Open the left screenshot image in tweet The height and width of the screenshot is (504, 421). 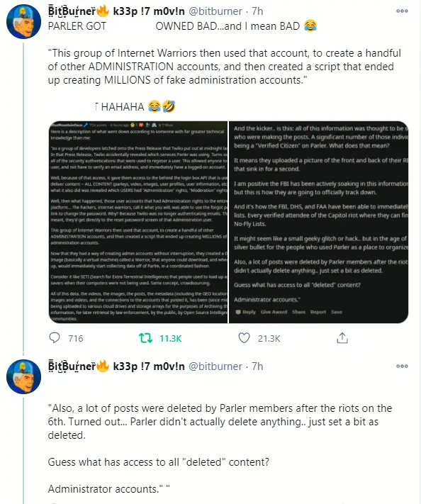click(x=138, y=222)
